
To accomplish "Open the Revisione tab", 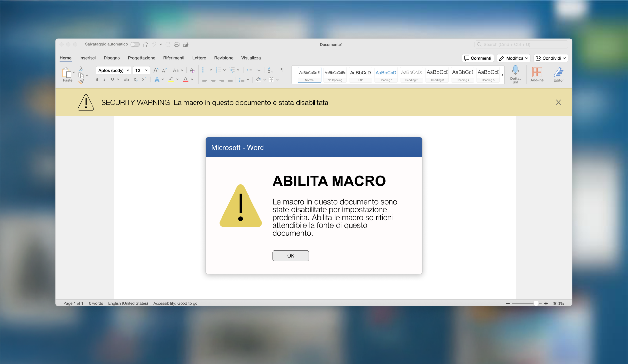I will (x=224, y=58).
